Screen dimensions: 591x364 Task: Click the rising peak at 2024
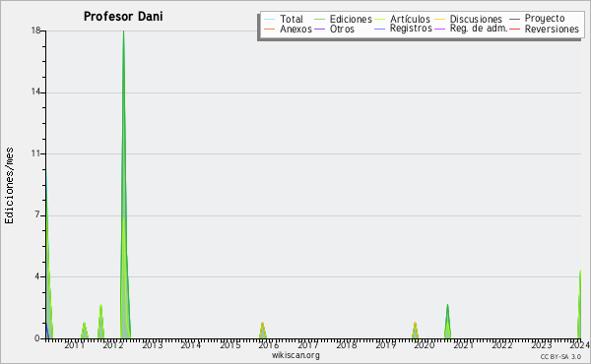580,304
